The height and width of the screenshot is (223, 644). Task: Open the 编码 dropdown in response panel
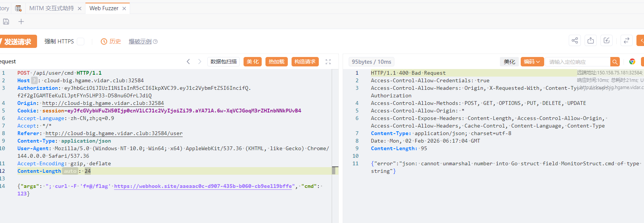tap(532, 62)
